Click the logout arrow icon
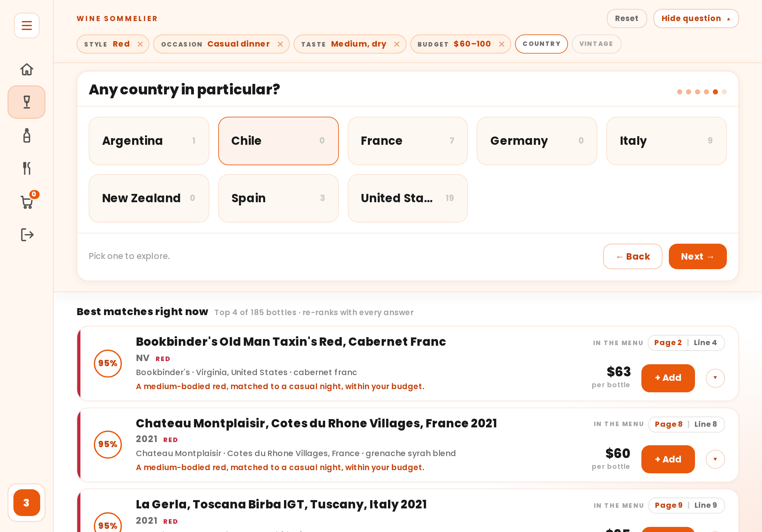Viewport: 762px width, 532px height. (x=27, y=235)
